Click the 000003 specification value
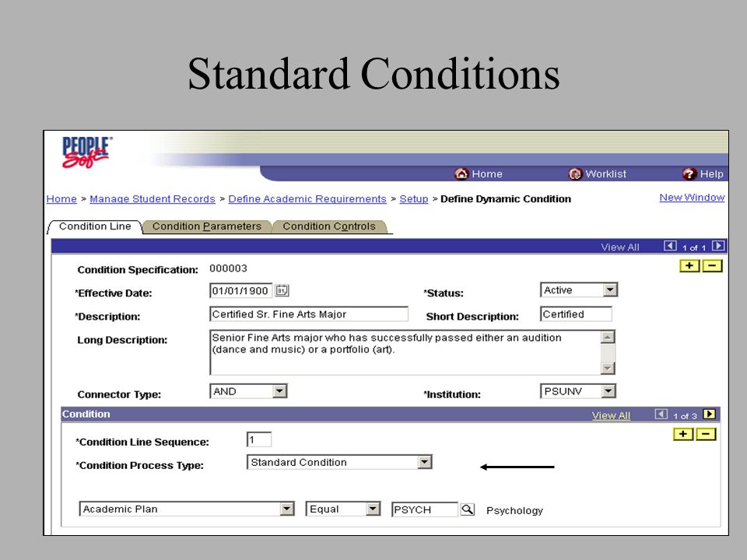Image resolution: width=747 pixels, height=560 pixels. 228,268
